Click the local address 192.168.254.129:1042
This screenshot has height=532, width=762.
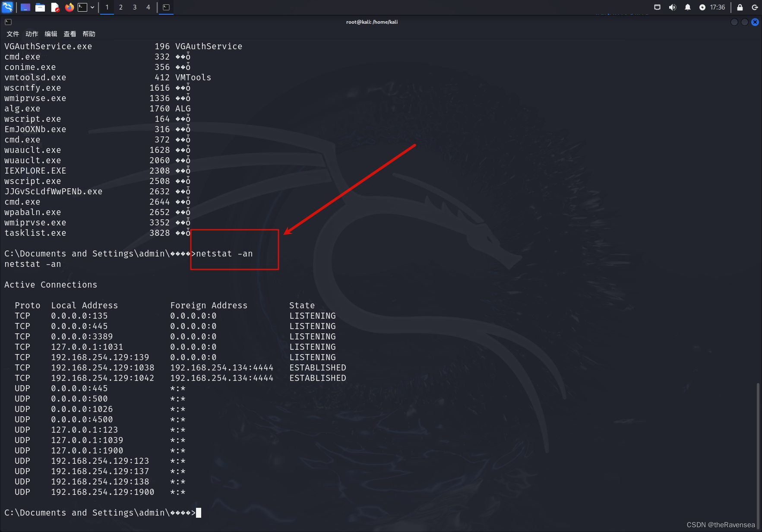103,378
